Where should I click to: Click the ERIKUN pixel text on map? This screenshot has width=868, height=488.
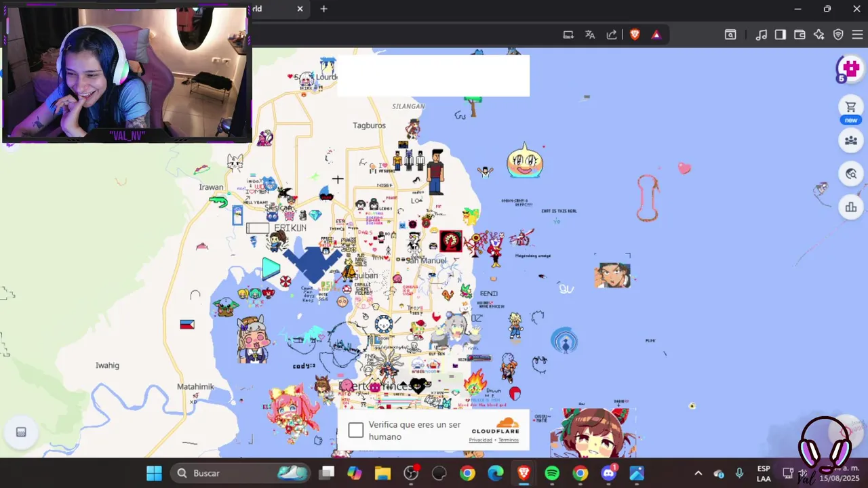[x=290, y=228]
